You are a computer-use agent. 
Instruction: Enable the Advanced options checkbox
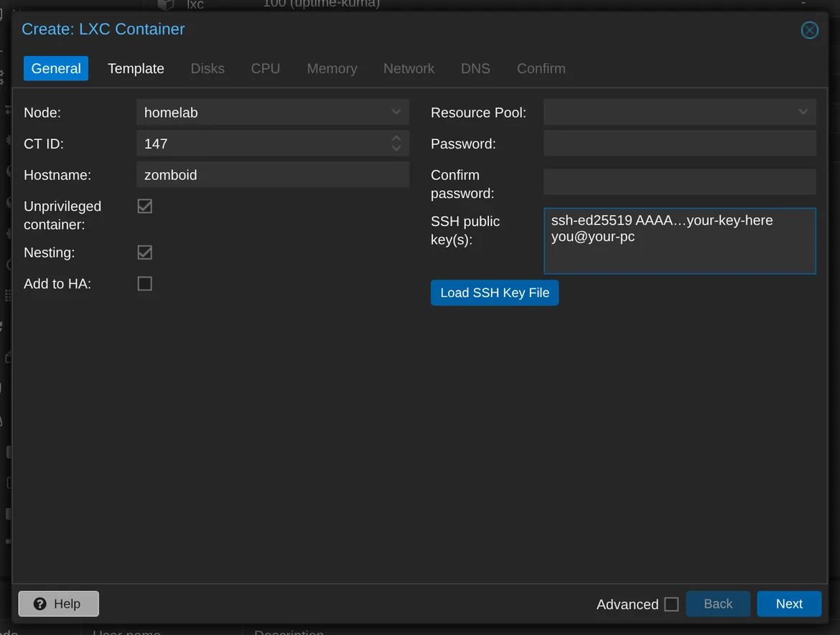coord(671,604)
